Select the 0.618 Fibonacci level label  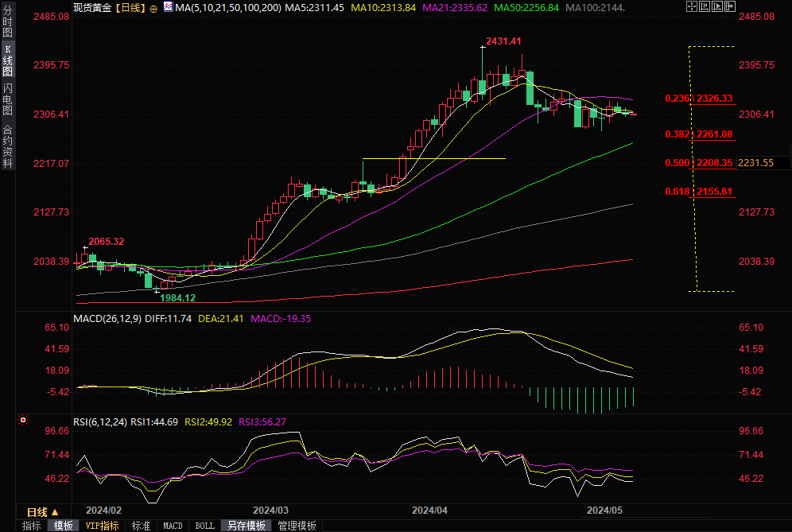pos(677,192)
